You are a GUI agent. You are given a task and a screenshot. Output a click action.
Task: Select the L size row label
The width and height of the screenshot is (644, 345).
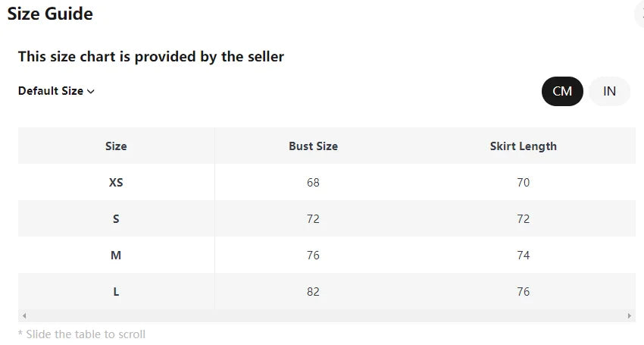[116, 292]
